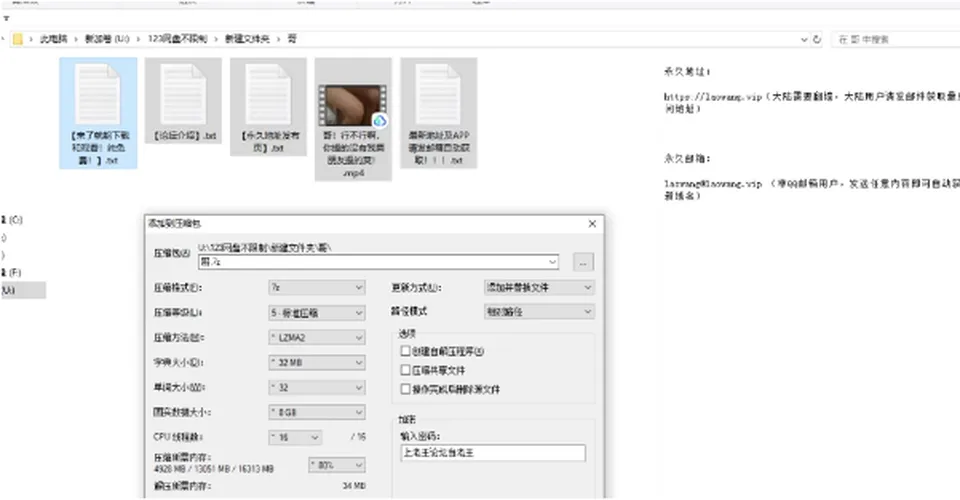Select the 【永久地址发布页】.txt file
The image size is (960, 500).
[268, 106]
